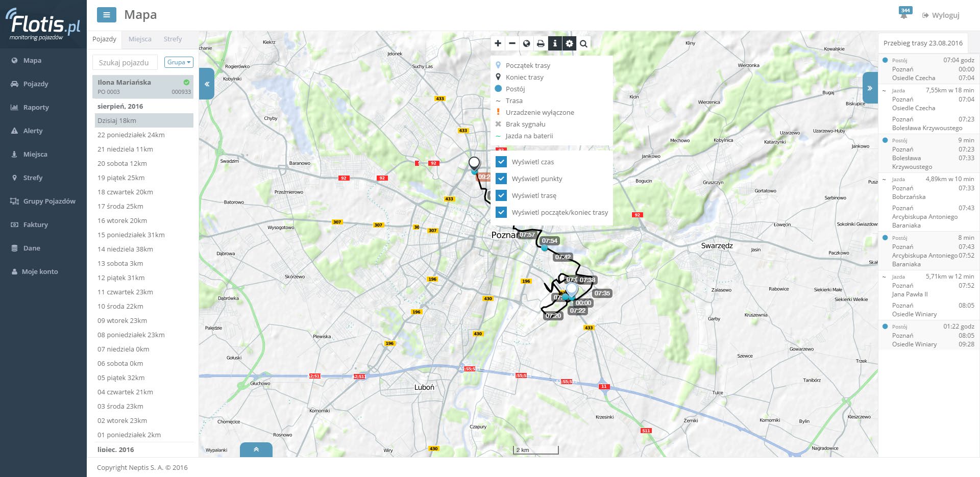Image resolution: width=980 pixels, height=477 pixels.
Task: Open the map search magnifier icon
Action: 583,43
